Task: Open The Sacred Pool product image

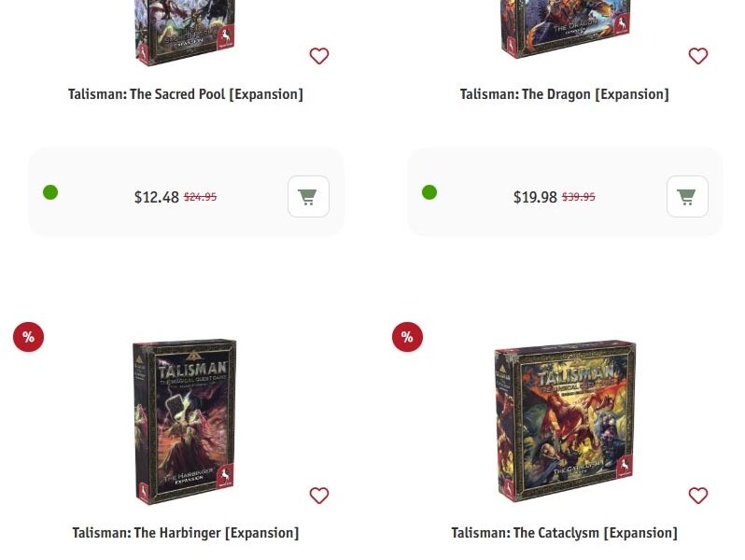Action: 185,33
